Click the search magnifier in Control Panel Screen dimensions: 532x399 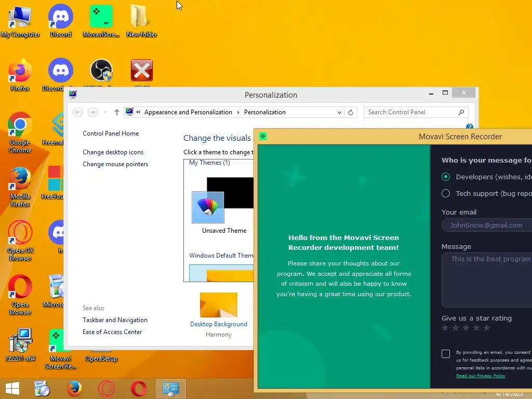[x=461, y=112]
